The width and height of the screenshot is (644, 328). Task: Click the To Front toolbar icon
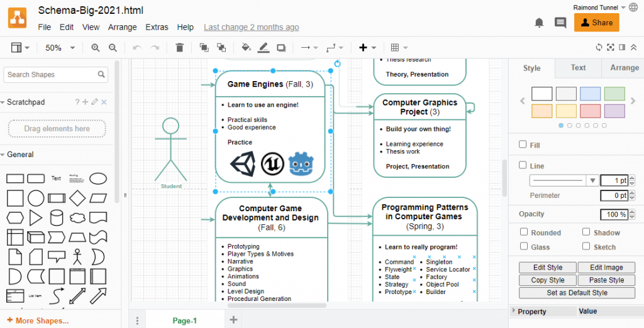pos(204,48)
